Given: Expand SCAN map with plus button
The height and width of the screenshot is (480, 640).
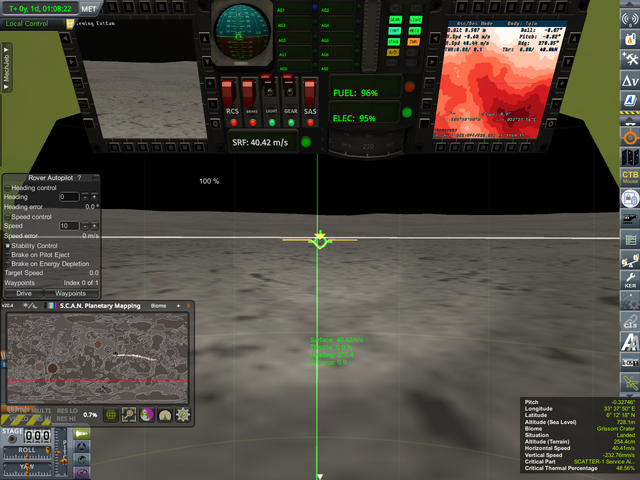Looking at the screenshot, I should coord(178,306).
